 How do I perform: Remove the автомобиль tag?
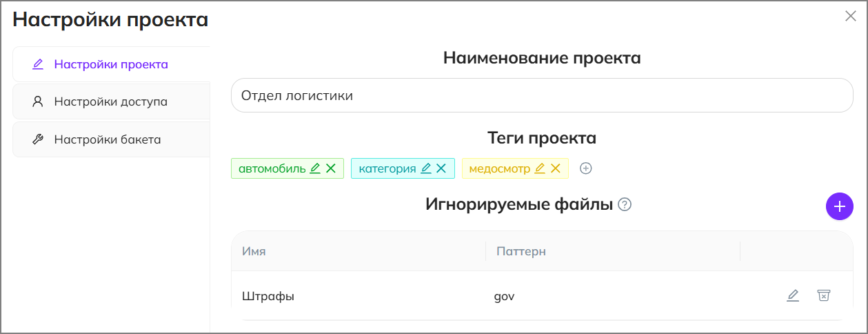[331, 168]
